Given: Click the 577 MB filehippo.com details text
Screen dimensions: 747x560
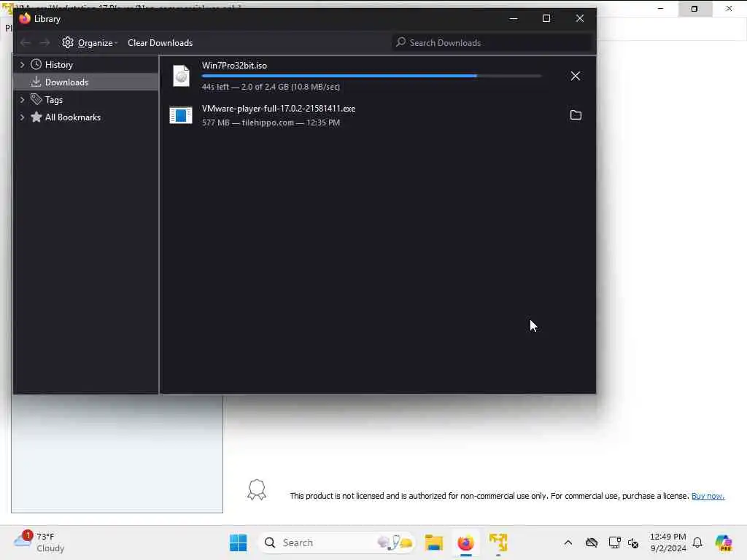Looking at the screenshot, I should tap(271, 122).
